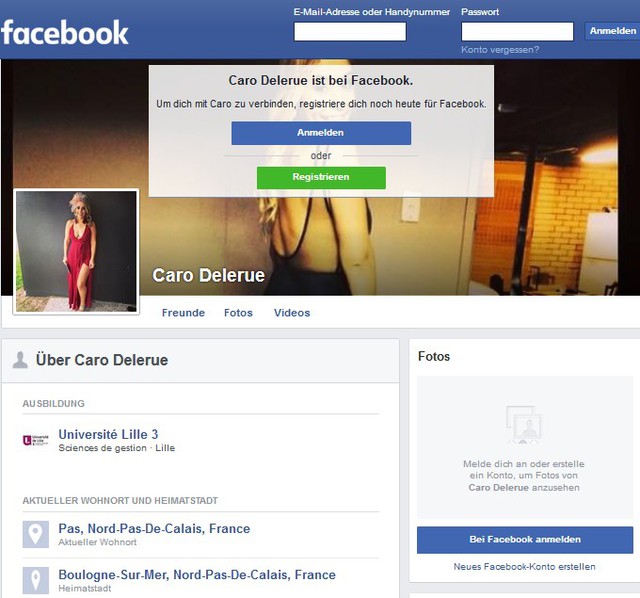This screenshot has width=640, height=598.
Task: Click 'Caro Delerue' in the Fotos login prompt
Action: coord(498,487)
